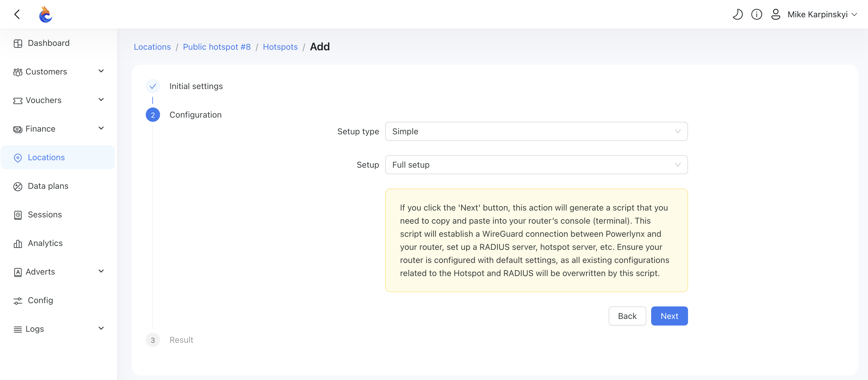Click the Adverts letter A icon

(18, 272)
